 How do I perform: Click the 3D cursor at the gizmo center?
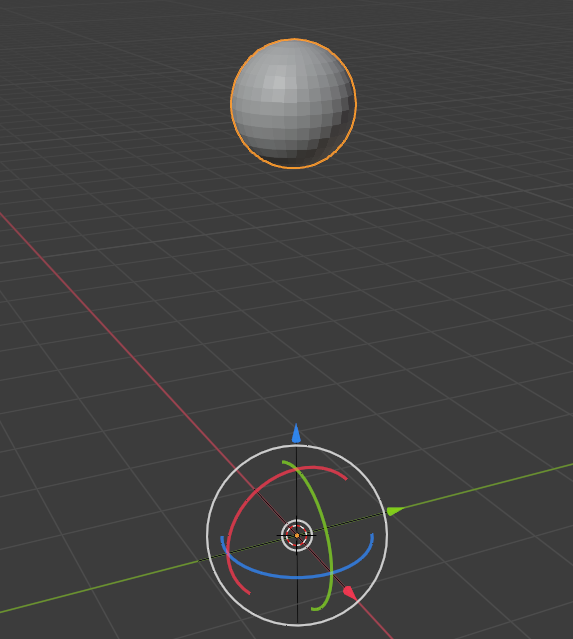297,535
